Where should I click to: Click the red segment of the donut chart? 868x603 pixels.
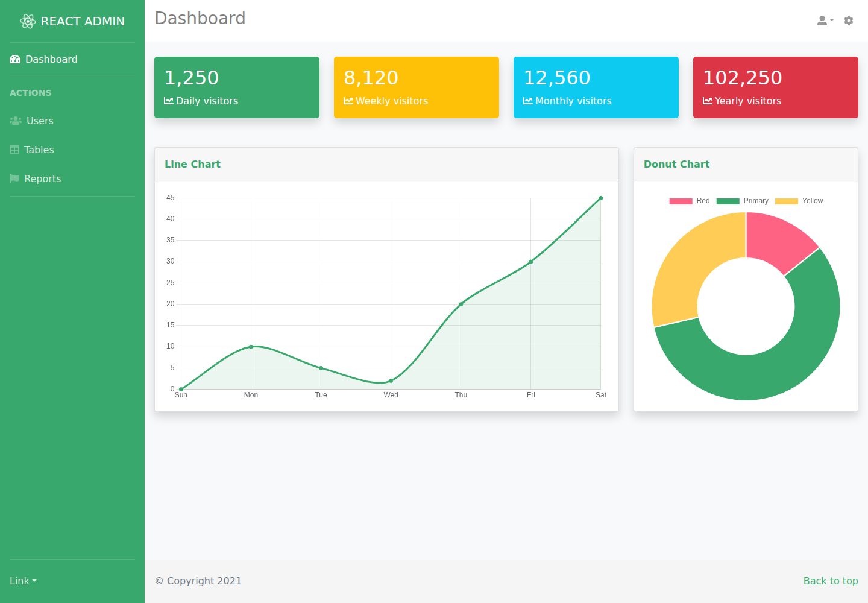[778, 240]
